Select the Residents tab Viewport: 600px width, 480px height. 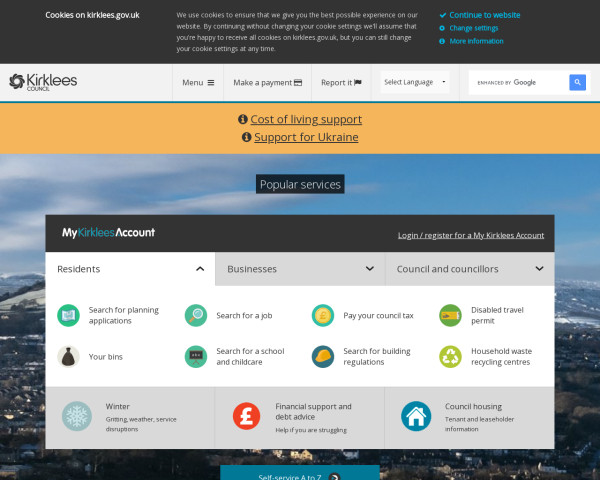pyautogui.click(x=130, y=269)
